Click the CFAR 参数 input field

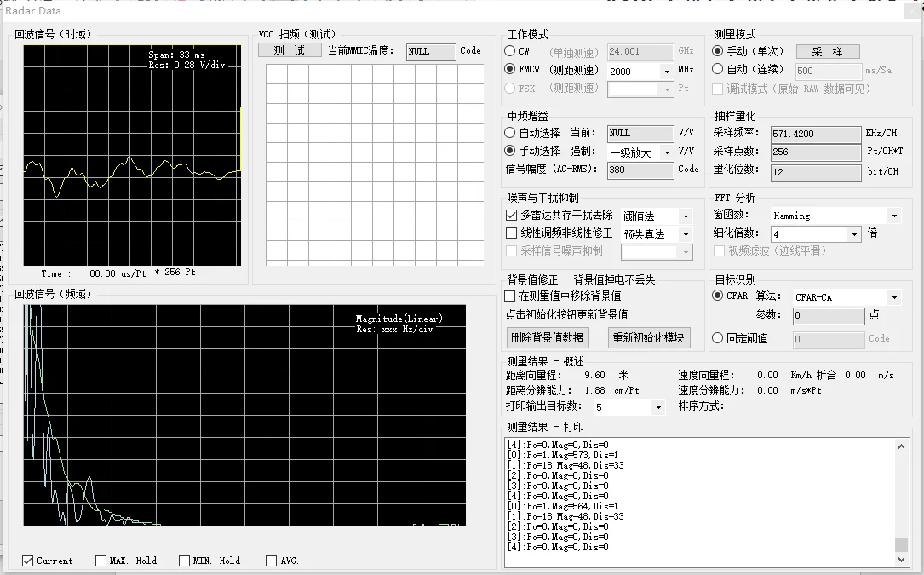828,315
